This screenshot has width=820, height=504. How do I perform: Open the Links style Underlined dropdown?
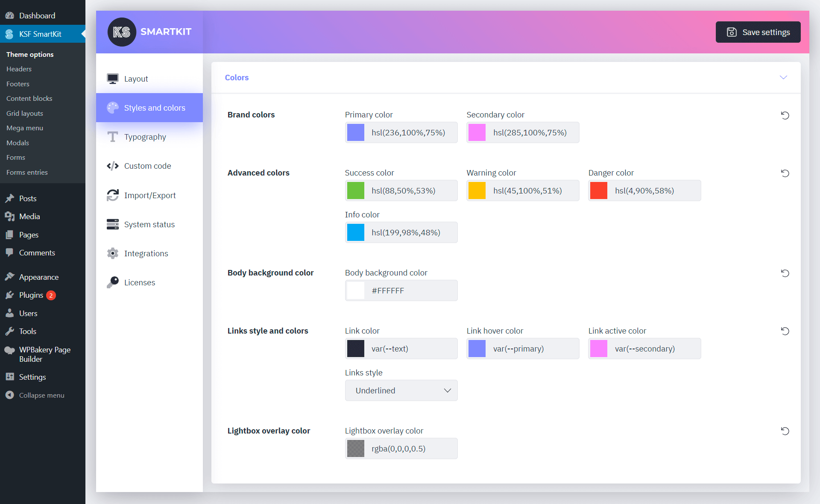click(401, 390)
